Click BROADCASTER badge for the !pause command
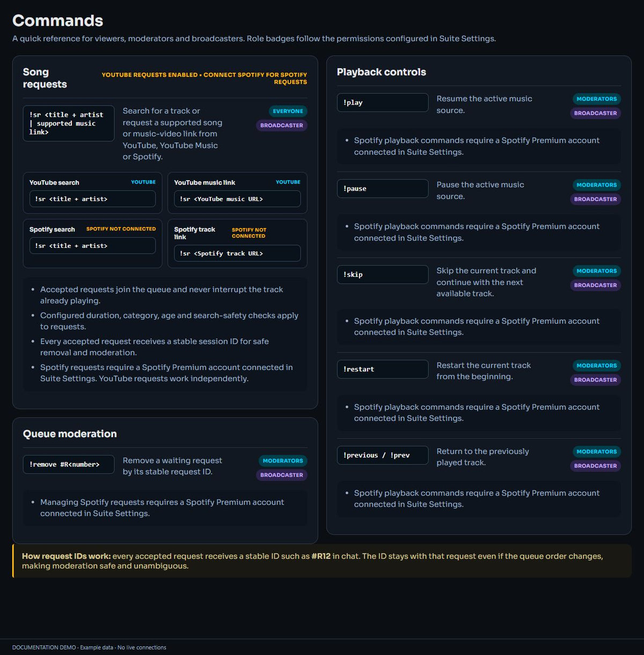 tap(595, 199)
